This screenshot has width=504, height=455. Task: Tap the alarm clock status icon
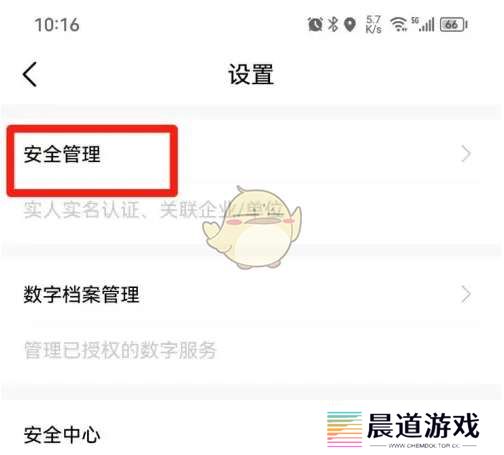pos(315,25)
